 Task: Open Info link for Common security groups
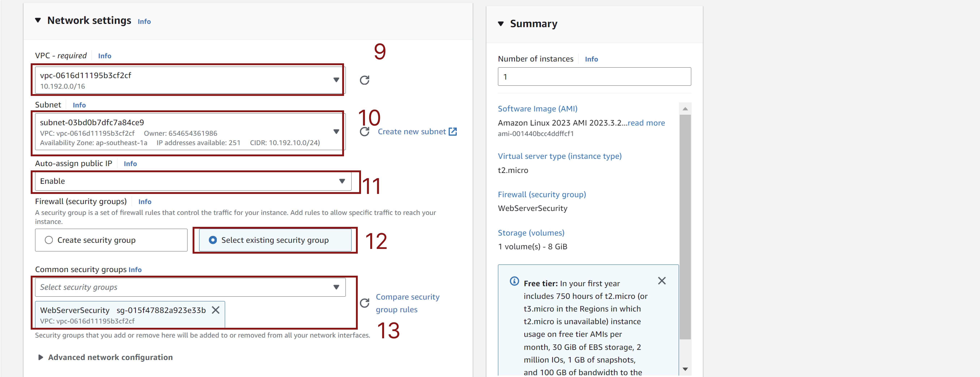point(135,270)
